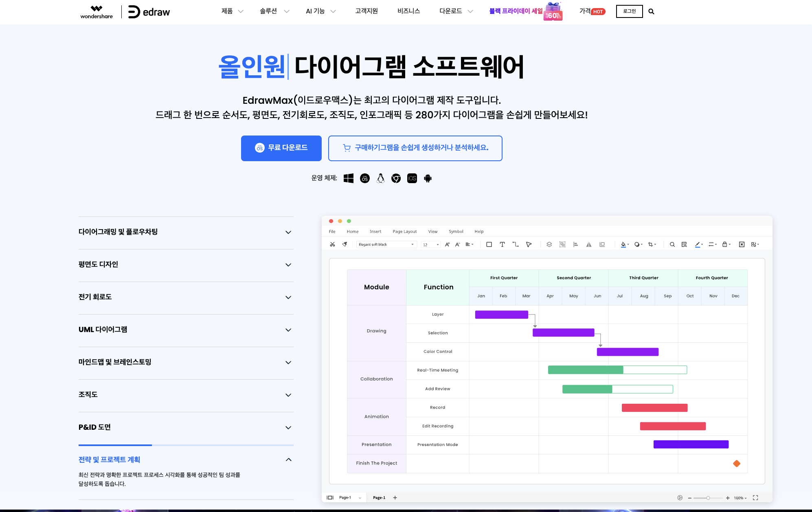Open the Page Layout menu in editor
The width and height of the screenshot is (812, 512).
(x=404, y=232)
